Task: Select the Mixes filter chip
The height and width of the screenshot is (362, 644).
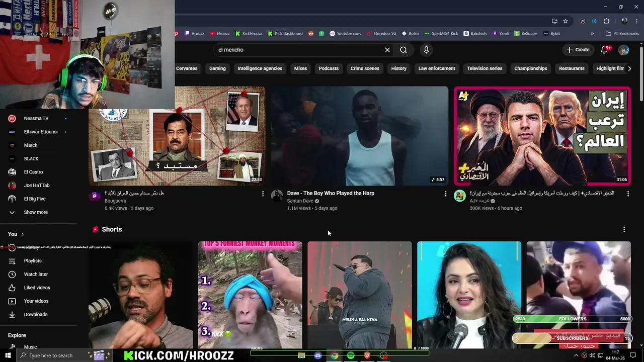Action: point(300,68)
